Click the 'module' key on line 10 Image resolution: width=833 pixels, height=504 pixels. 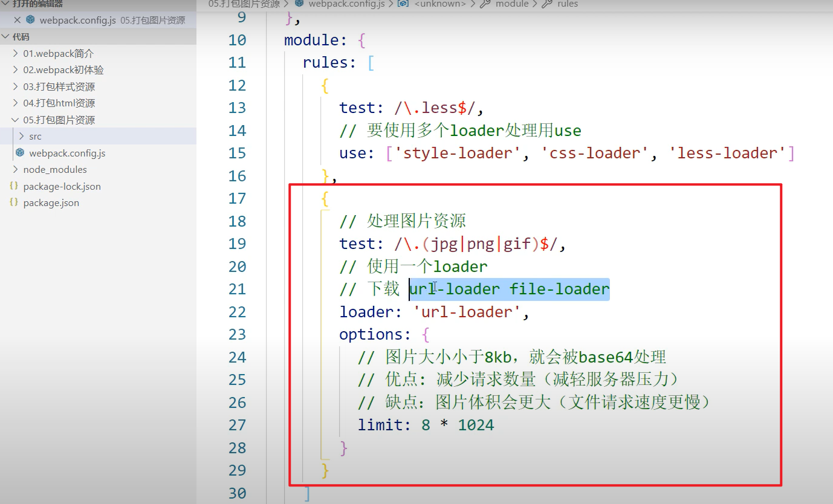(311, 40)
